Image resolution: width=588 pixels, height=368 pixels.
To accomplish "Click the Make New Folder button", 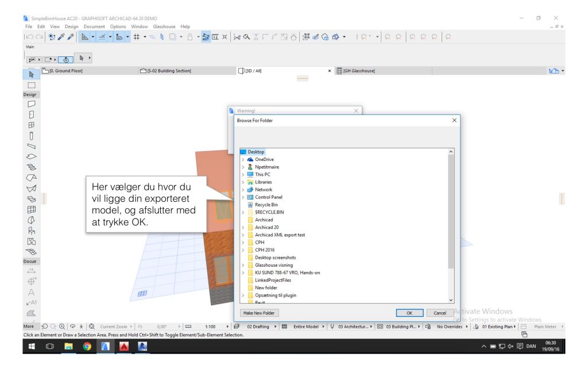I will pos(259,313).
